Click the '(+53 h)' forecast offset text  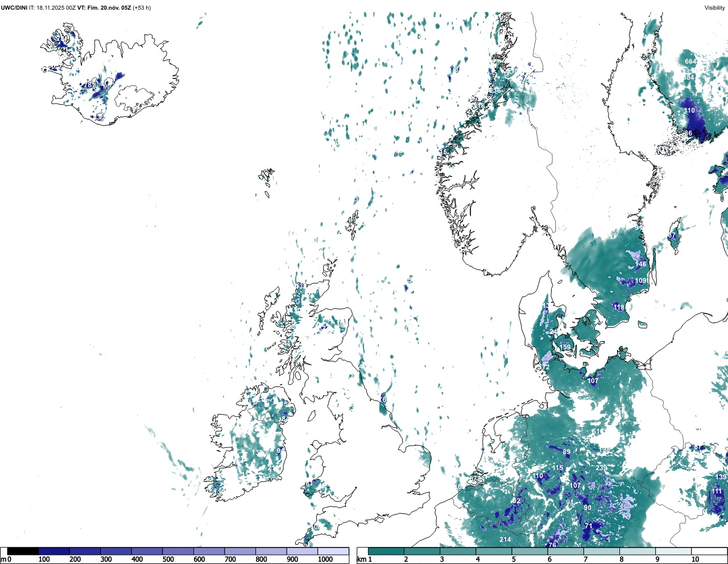click(142, 8)
